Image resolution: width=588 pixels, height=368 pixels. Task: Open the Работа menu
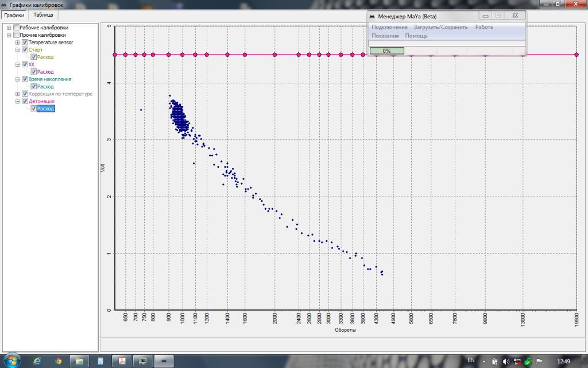click(484, 27)
